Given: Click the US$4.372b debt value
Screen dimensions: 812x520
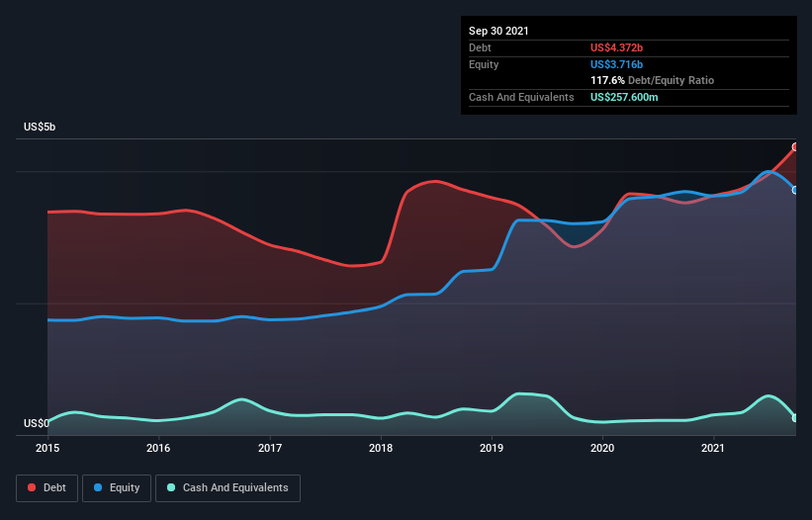Looking at the screenshot, I should (617, 47).
